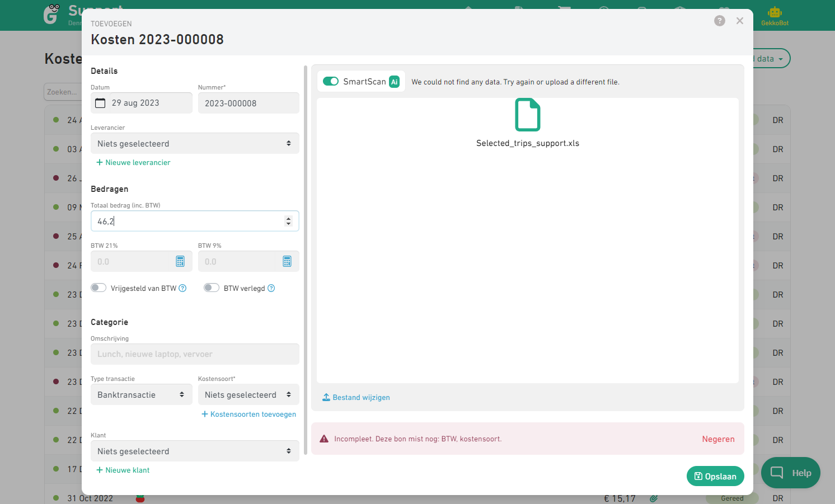Open the Kostensoort dropdown
835x504 pixels.
point(248,394)
